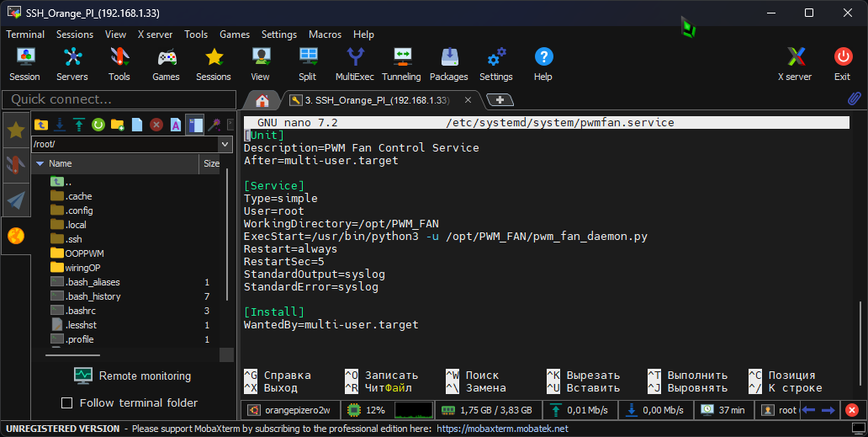Download selected files in SFTP toolbar
Screen dimensions: 868x437
(60, 125)
